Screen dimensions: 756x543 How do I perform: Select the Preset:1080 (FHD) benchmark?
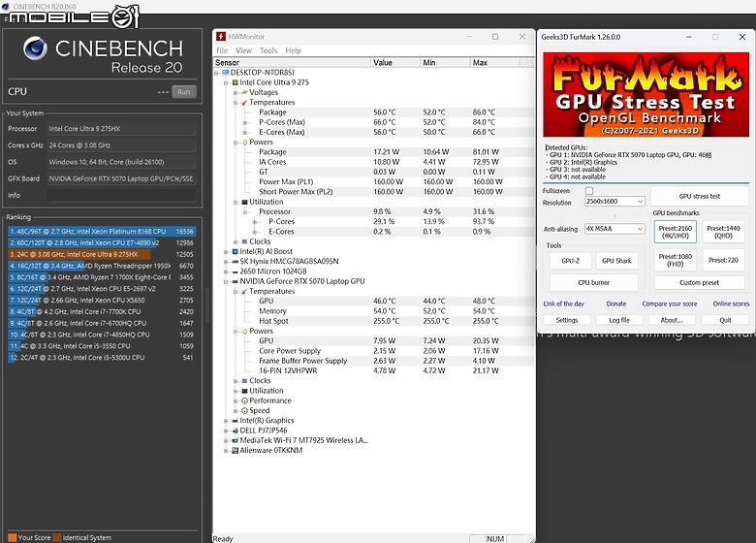pyautogui.click(x=675, y=260)
